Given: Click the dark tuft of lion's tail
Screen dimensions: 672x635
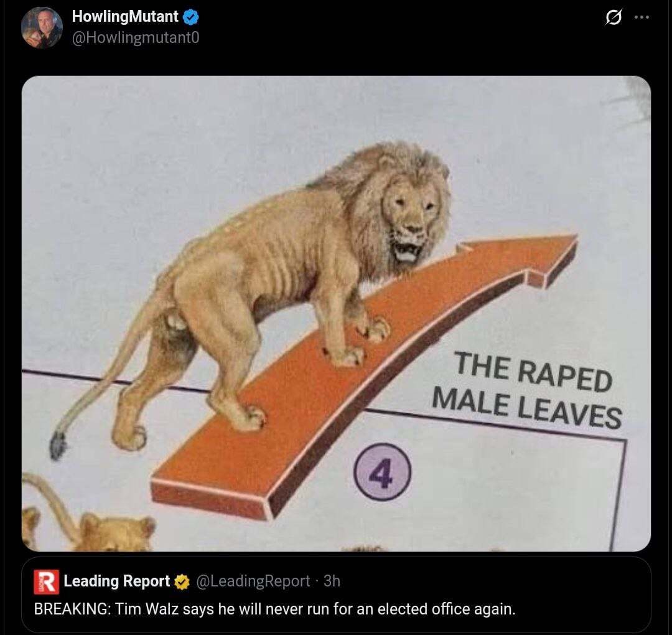Looking at the screenshot, I should pos(57,445).
